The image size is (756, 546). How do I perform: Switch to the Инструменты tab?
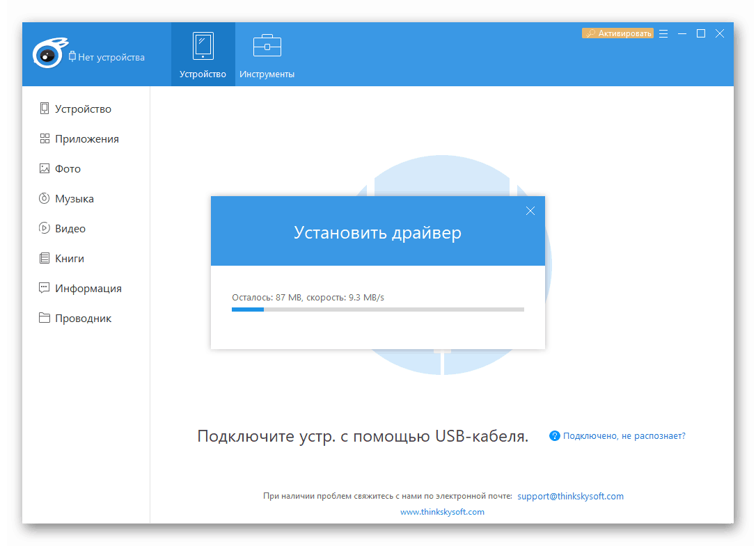(267, 54)
